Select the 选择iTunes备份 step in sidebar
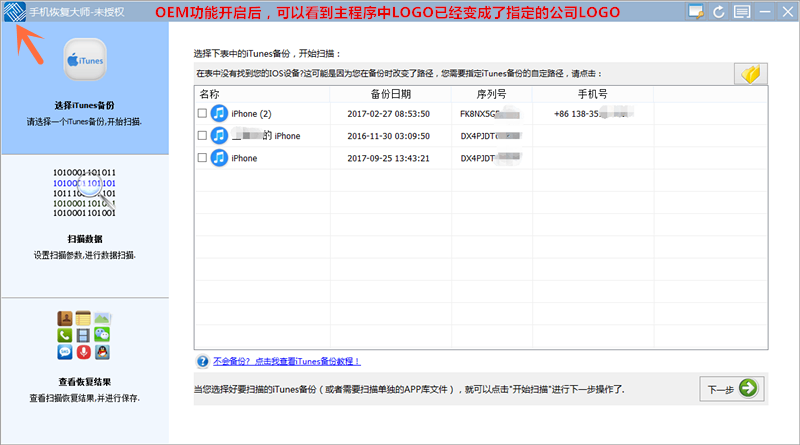The image size is (800, 445). pyautogui.click(x=85, y=88)
